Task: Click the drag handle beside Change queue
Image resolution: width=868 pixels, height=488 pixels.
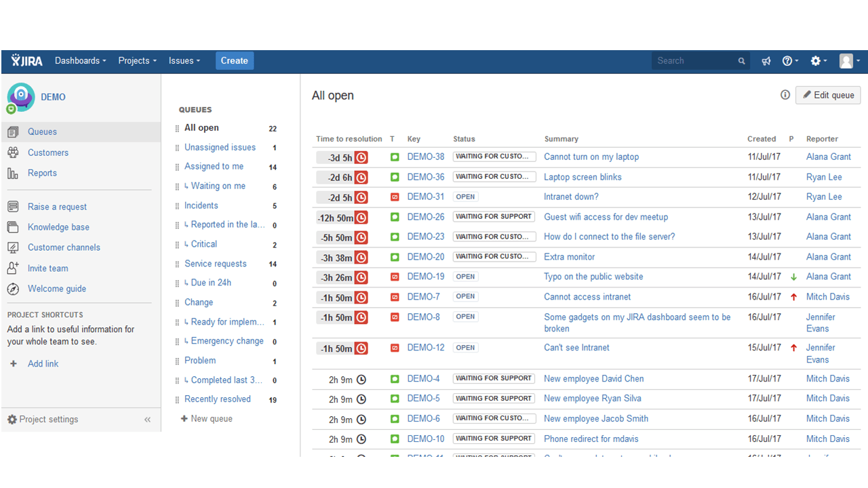Action: pyautogui.click(x=178, y=303)
